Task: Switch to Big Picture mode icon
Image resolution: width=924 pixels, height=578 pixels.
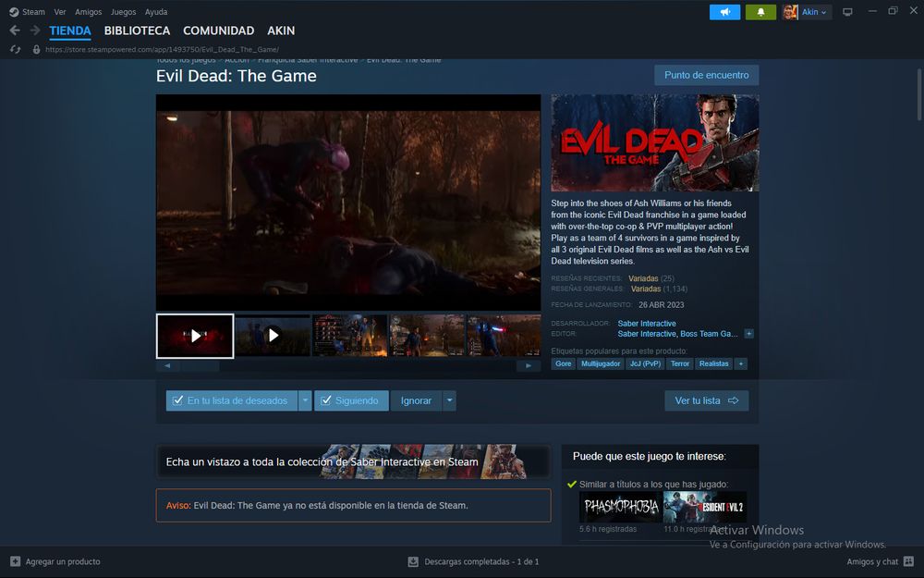Action: [x=847, y=12]
